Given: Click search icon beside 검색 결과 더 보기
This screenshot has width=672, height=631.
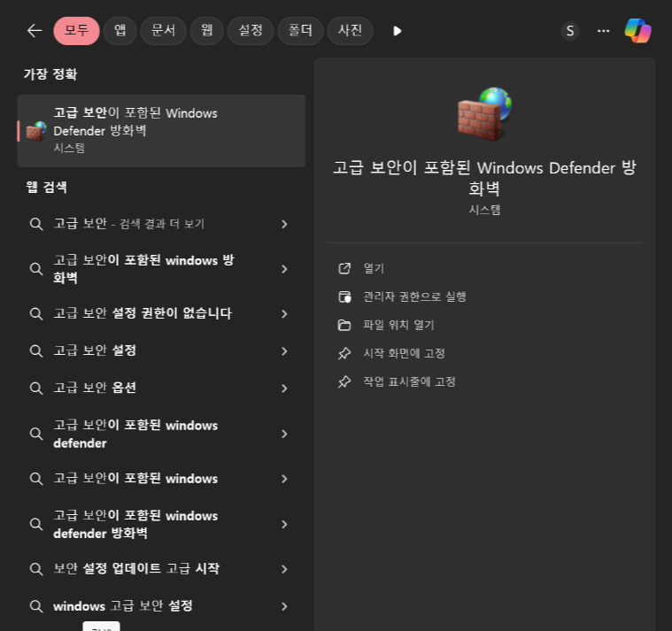Looking at the screenshot, I should tap(36, 224).
